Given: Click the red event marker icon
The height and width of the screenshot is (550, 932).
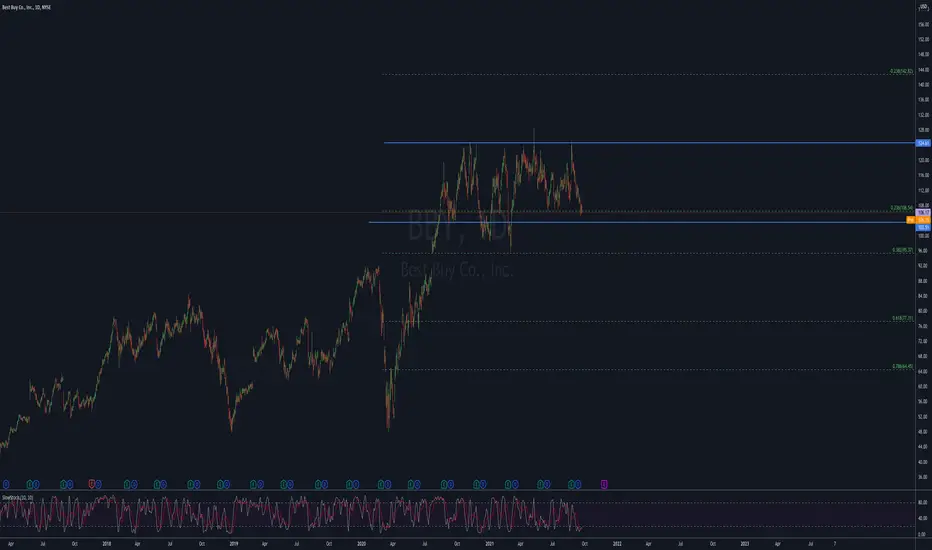Looking at the screenshot, I should [x=92, y=484].
